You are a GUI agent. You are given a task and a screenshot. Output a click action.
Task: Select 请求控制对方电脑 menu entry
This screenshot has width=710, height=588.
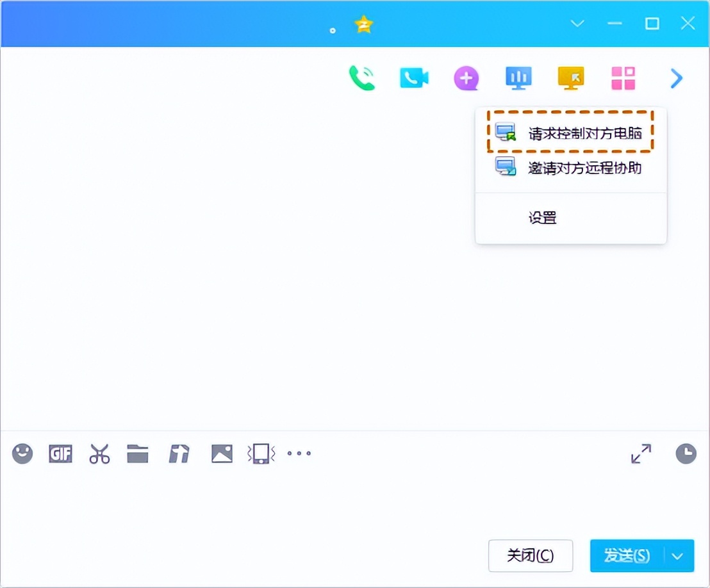point(570,133)
